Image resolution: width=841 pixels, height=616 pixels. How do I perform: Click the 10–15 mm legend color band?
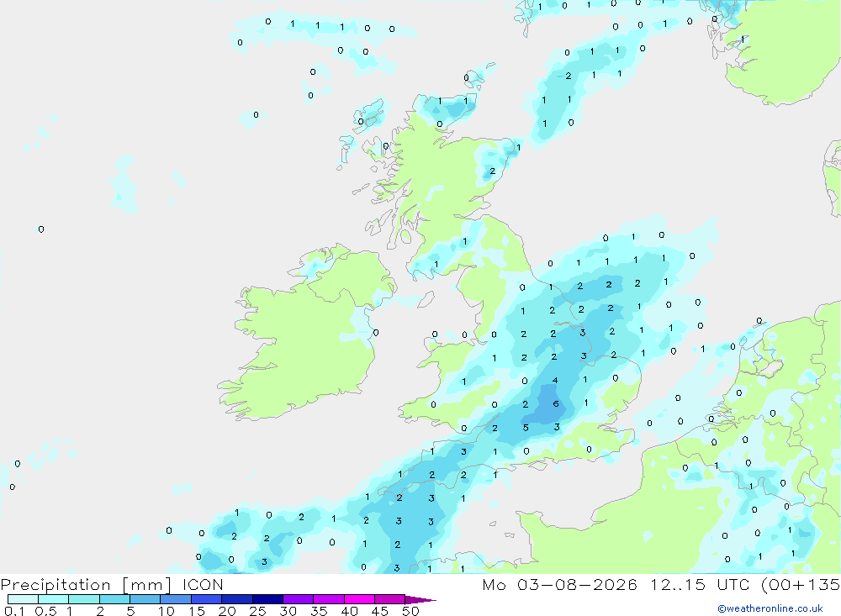[176, 599]
